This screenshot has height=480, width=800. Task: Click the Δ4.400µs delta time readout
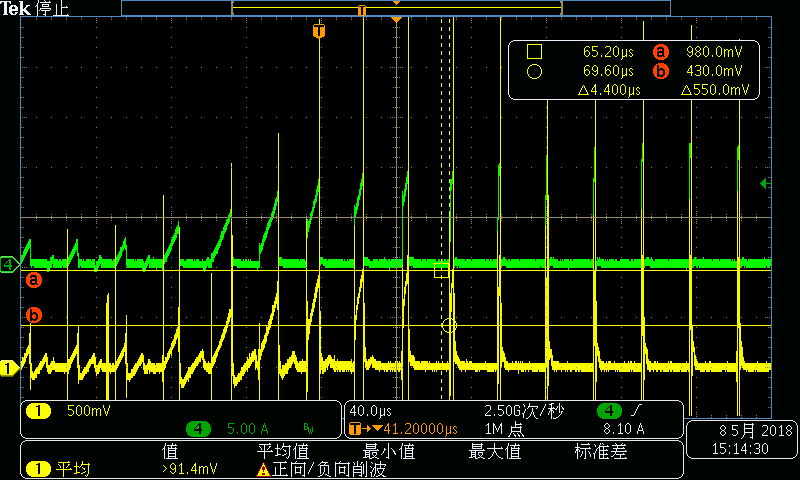609,90
